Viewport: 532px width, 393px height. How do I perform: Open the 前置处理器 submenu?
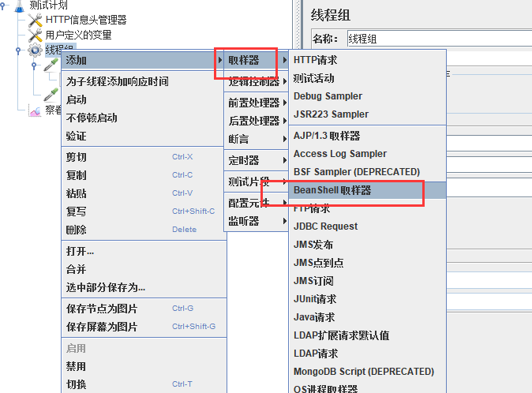pyautogui.click(x=255, y=103)
